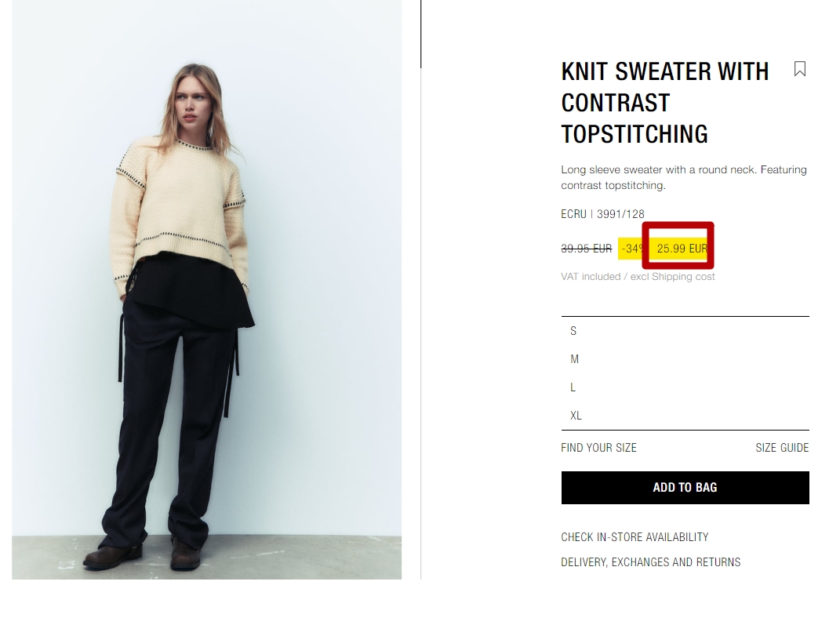The height and width of the screenshot is (625, 840).
Task: Click the original 39.95 EUR price
Action: click(586, 249)
